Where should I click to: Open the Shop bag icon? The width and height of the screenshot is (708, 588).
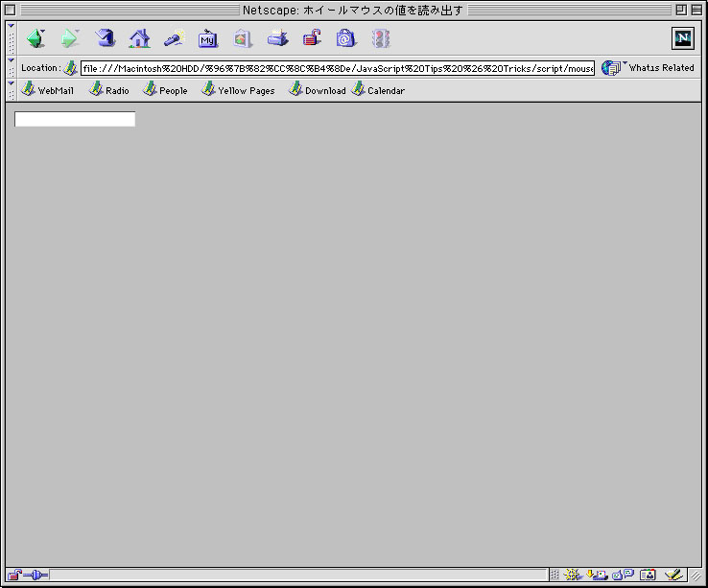346,38
